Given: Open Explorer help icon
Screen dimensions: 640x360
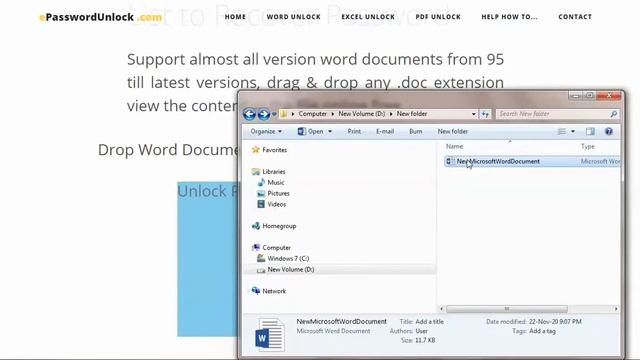Looking at the screenshot, I should pyautogui.click(x=609, y=131).
